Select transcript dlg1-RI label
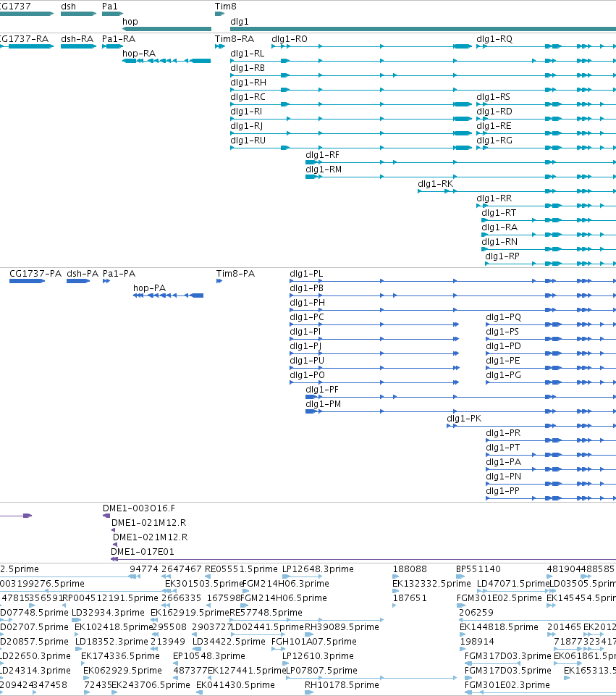The width and height of the screenshot is (616, 696). (245, 112)
